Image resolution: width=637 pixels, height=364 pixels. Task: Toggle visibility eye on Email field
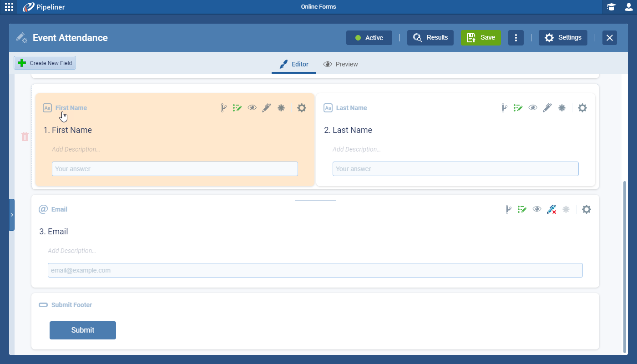[537, 209]
